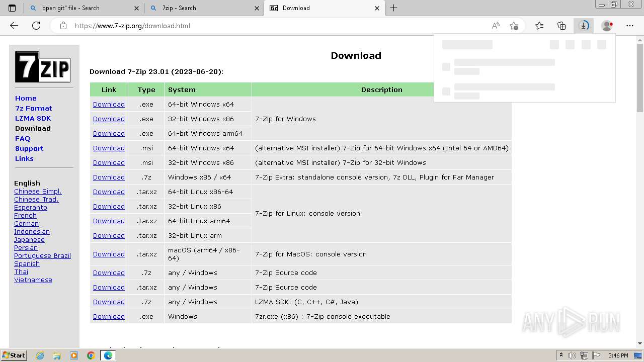Open the Start menu
This screenshot has width=644, height=362.
point(14,355)
